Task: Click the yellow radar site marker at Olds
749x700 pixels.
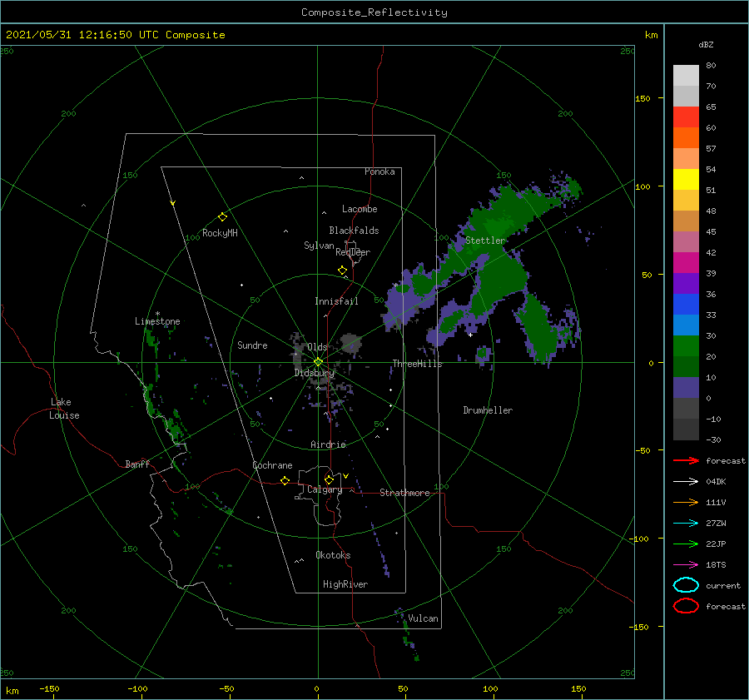Action: coord(318,362)
